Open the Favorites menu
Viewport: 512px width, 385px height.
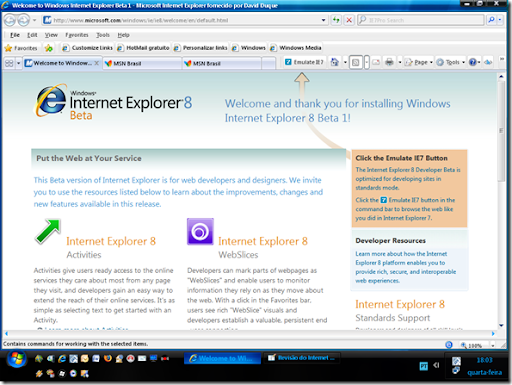[77, 35]
